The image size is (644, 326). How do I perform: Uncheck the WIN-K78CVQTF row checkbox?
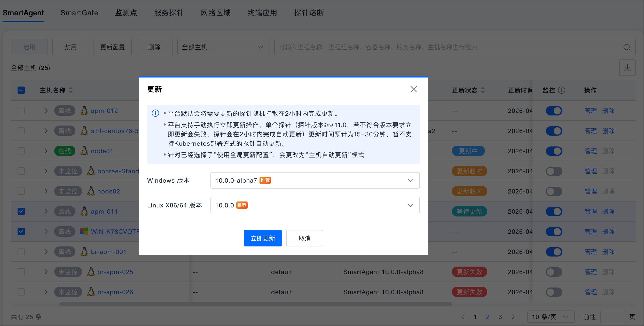(x=21, y=231)
